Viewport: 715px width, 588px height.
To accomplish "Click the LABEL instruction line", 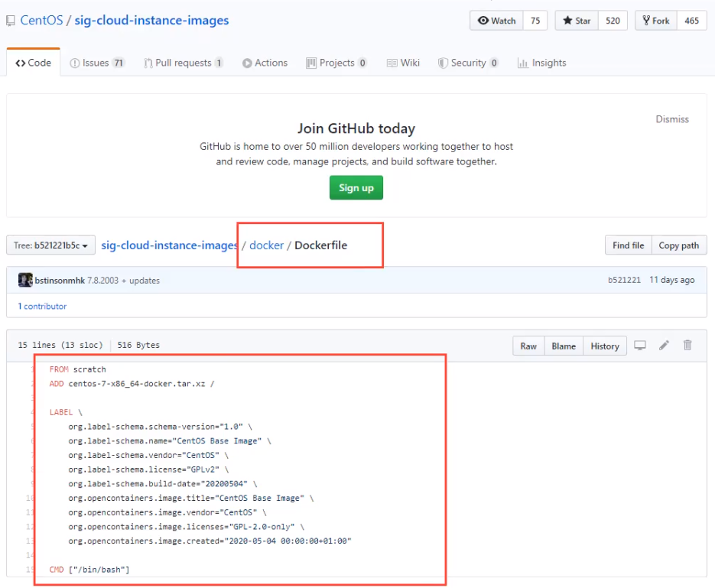I will pos(66,412).
